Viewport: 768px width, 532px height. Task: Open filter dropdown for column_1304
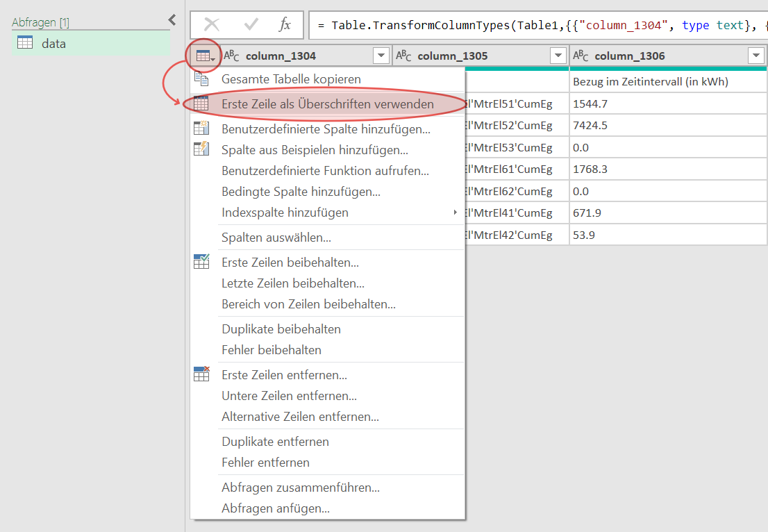click(x=381, y=56)
